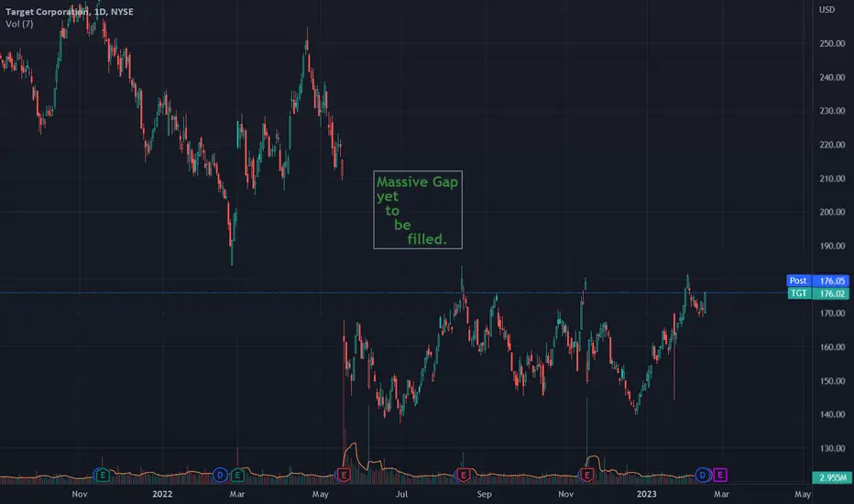Click the 250.00 price axis value
The image size is (854, 504).
tap(832, 44)
